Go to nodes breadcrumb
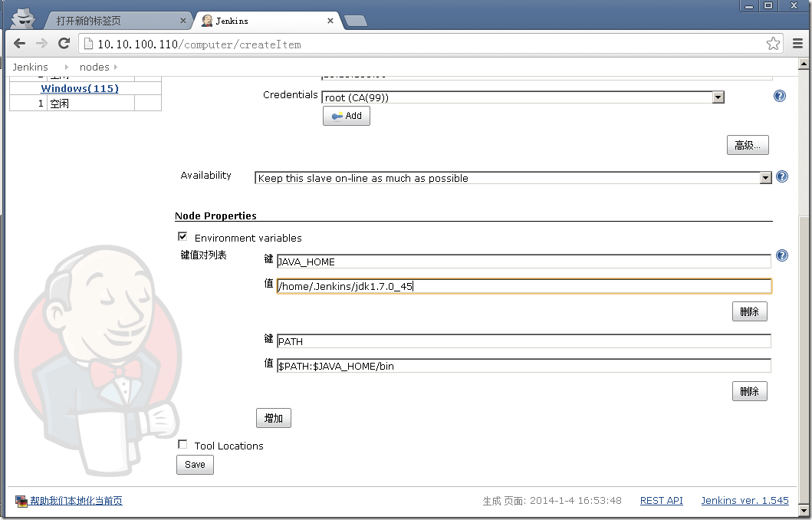 point(94,67)
